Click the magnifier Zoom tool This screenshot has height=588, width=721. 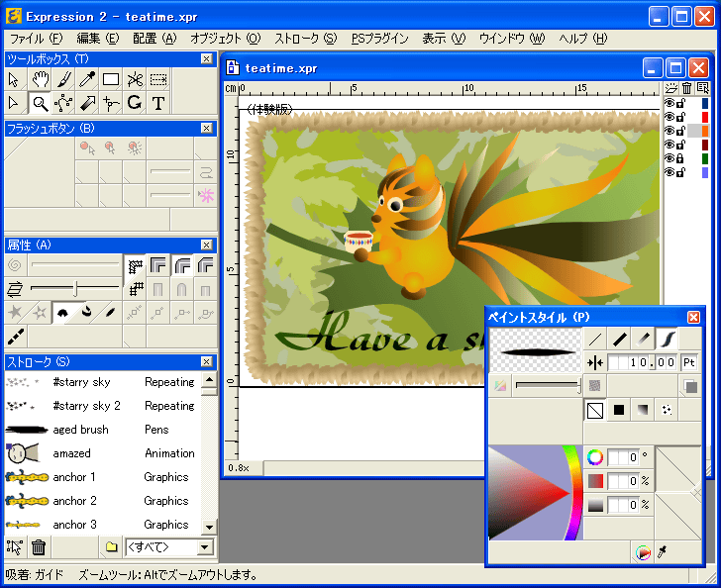point(40,103)
